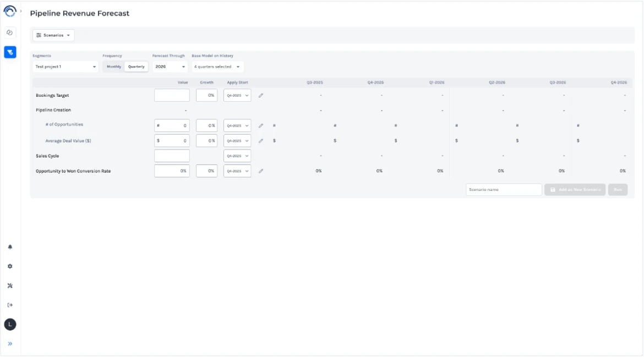Image resolution: width=644 pixels, height=357 pixels.
Task: Click Add as New Scenario button
Action: click(575, 190)
